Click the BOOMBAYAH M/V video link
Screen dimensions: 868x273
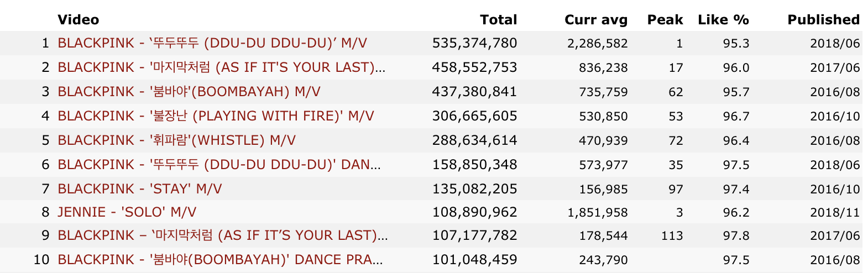(189, 92)
